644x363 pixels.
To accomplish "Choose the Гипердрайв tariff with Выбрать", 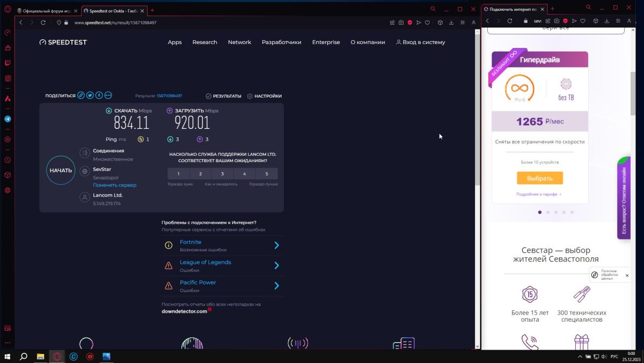I will (x=540, y=178).
